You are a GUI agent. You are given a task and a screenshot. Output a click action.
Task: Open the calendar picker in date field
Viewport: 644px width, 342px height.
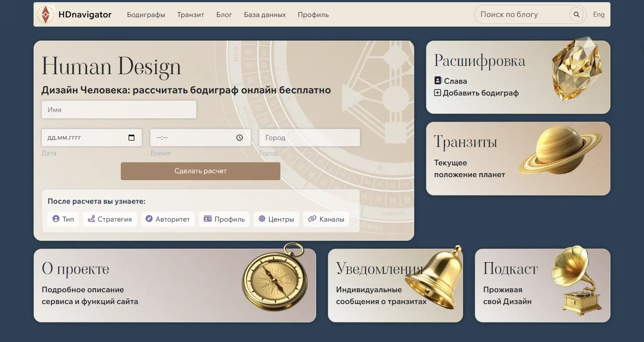(132, 137)
